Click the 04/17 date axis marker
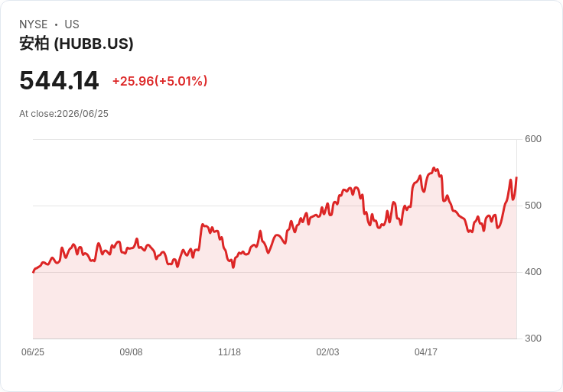The width and height of the screenshot is (563, 392). (426, 352)
